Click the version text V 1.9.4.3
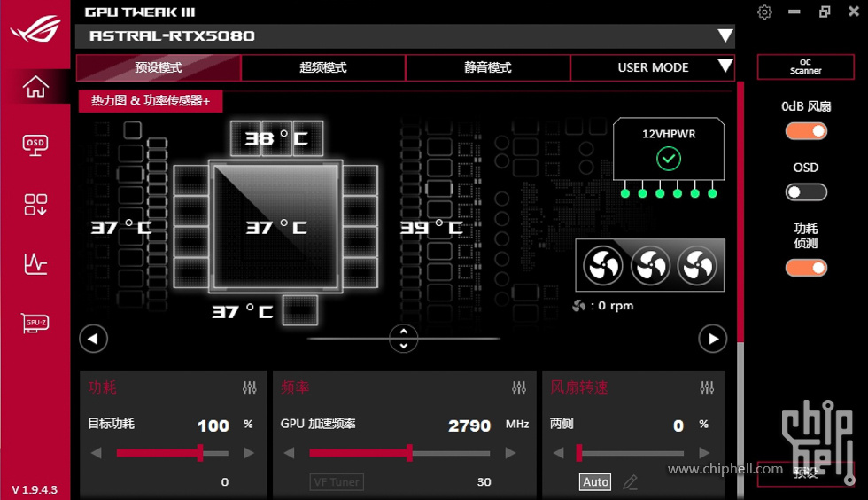The height and width of the screenshot is (500, 868). [x=35, y=490]
